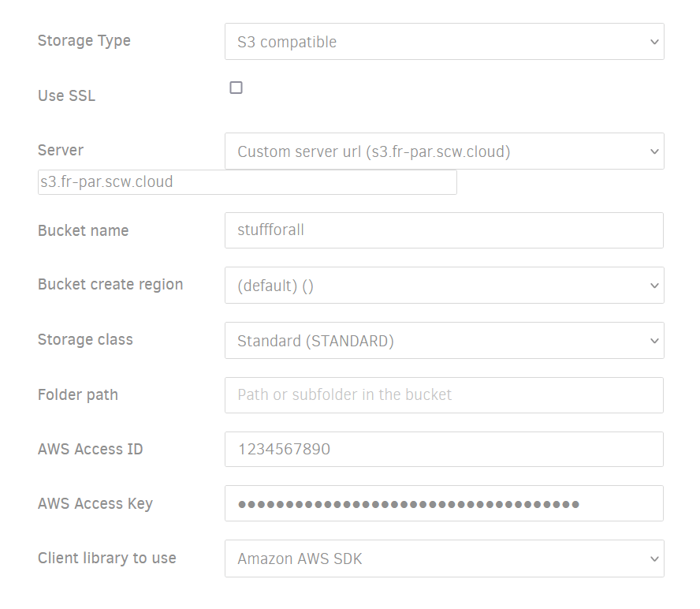Open the Bucket create region dropdown
The height and width of the screenshot is (609, 700).
click(x=444, y=286)
